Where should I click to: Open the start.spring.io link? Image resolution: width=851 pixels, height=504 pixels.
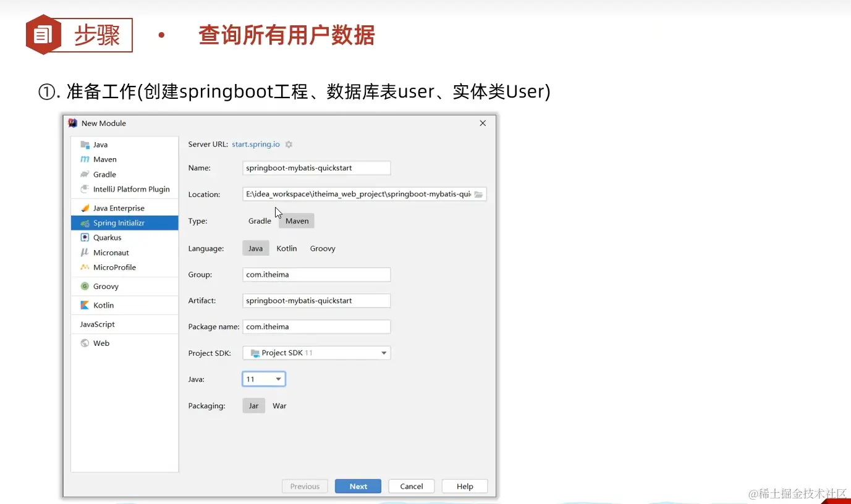(x=256, y=145)
